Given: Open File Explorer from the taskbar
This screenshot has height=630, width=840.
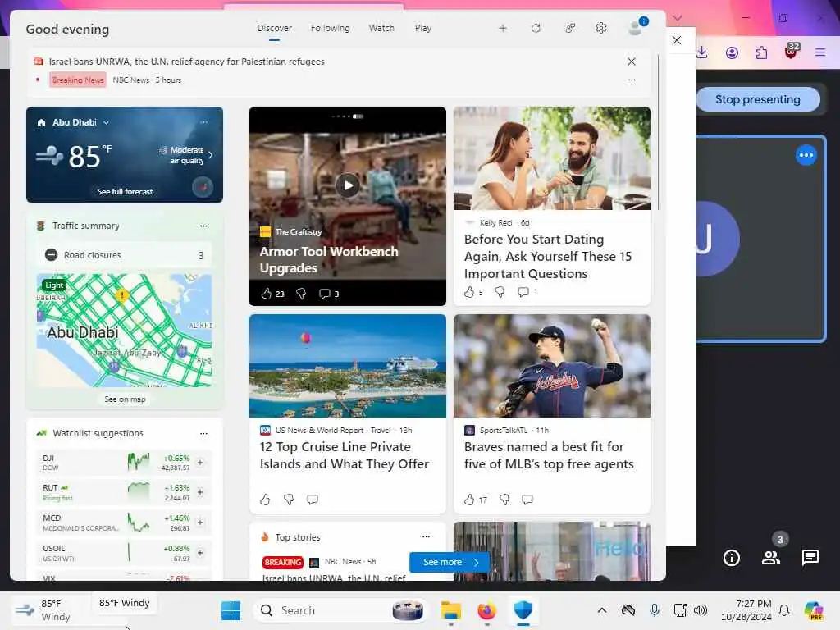Looking at the screenshot, I should (x=450, y=610).
